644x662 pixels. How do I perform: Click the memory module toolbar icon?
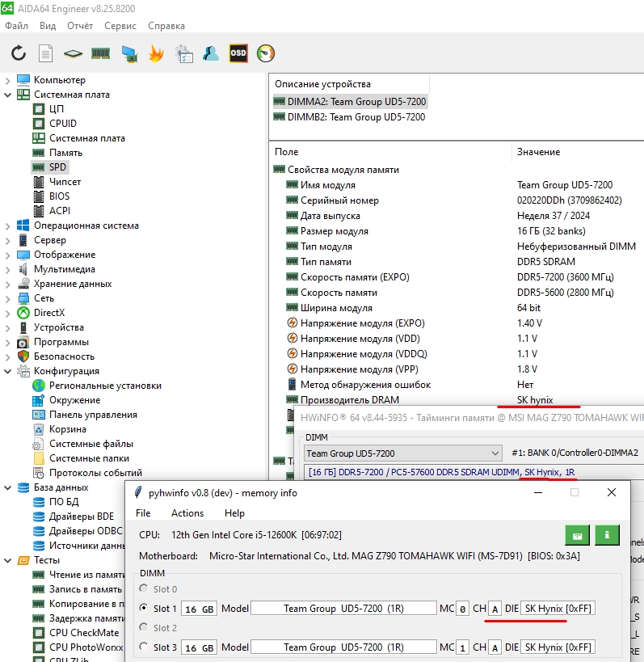[x=100, y=53]
